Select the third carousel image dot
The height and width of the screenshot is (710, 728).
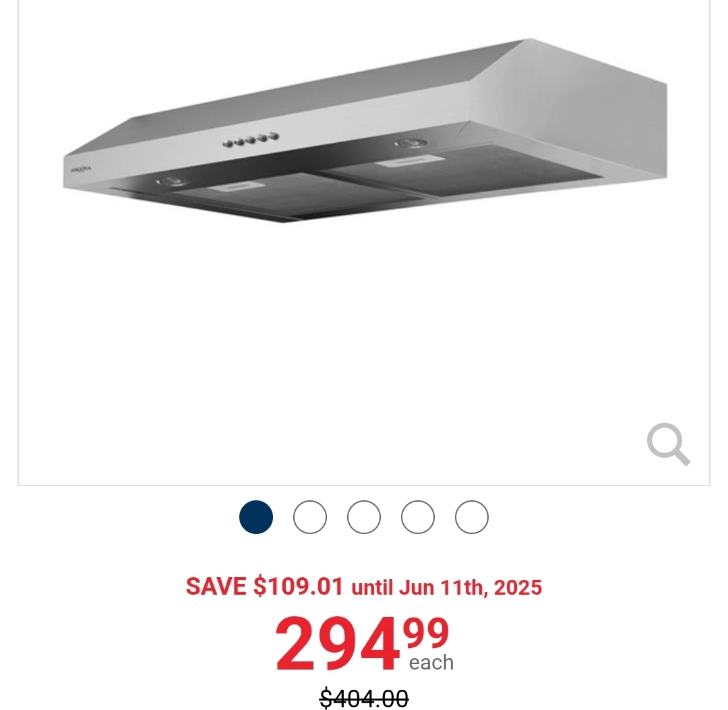363,517
